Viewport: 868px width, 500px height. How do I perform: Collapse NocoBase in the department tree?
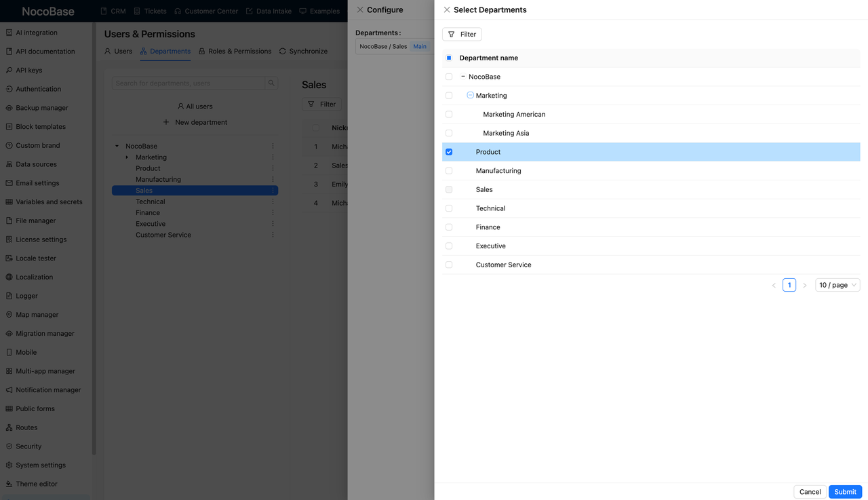(117, 146)
